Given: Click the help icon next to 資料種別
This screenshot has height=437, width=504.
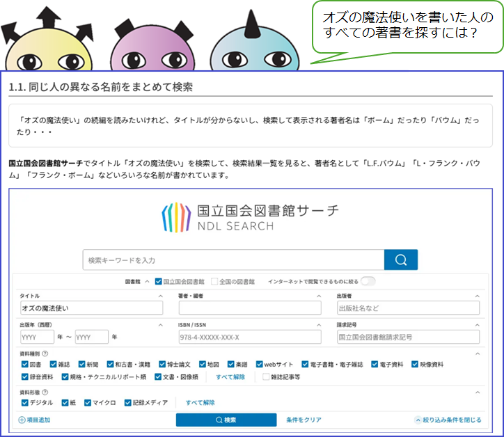Looking at the screenshot, I should [45, 353].
